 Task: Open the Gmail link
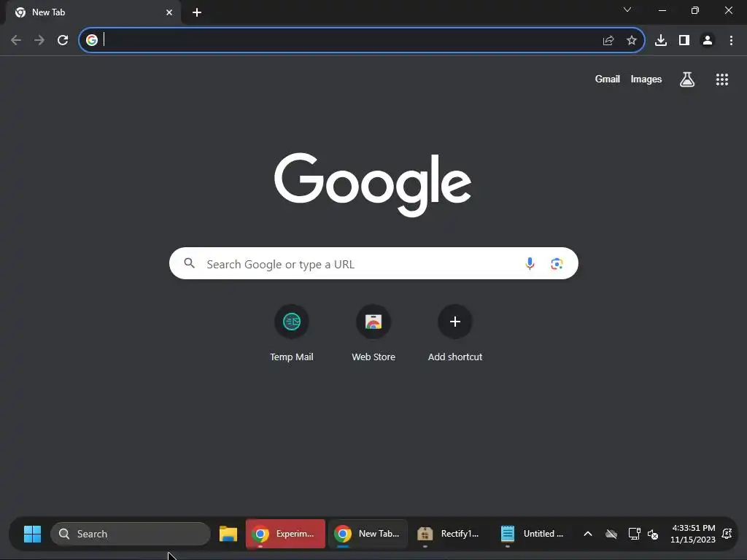point(608,79)
